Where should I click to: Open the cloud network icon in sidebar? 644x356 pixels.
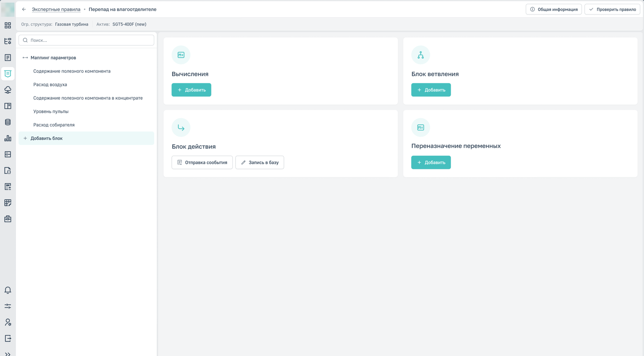(x=8, y=90)
